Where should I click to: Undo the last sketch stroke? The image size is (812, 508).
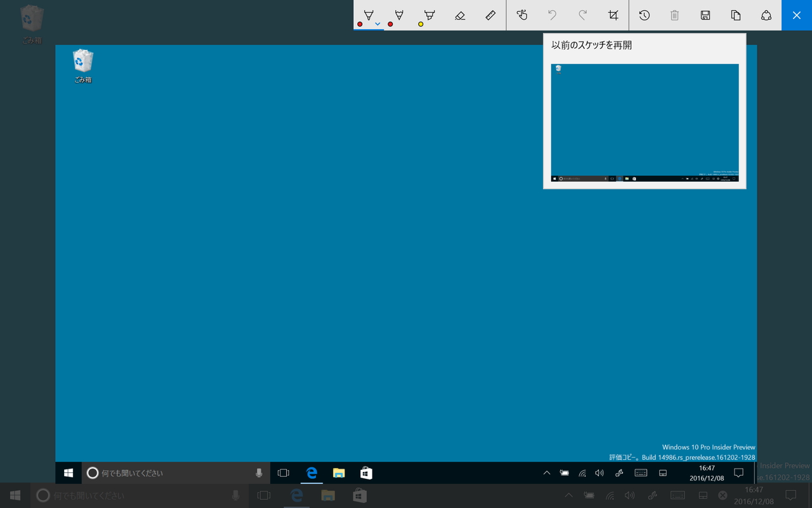pos(551,15)
